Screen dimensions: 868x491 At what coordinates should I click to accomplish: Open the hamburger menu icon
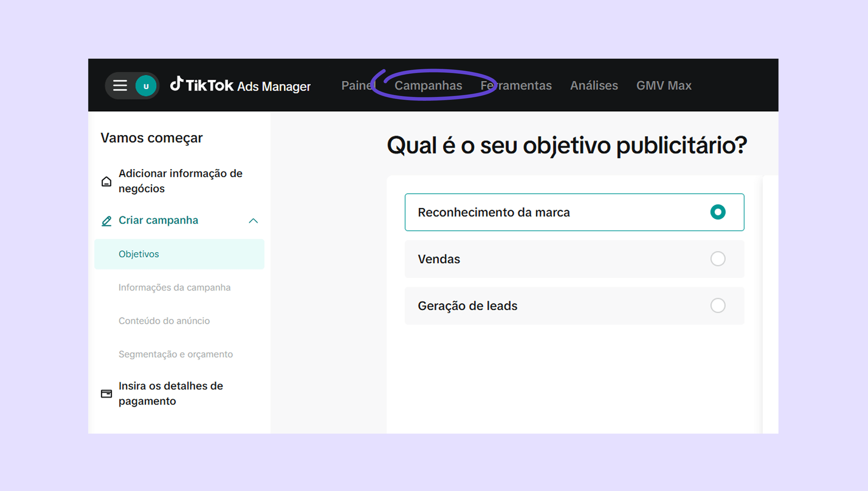point(120,86)
